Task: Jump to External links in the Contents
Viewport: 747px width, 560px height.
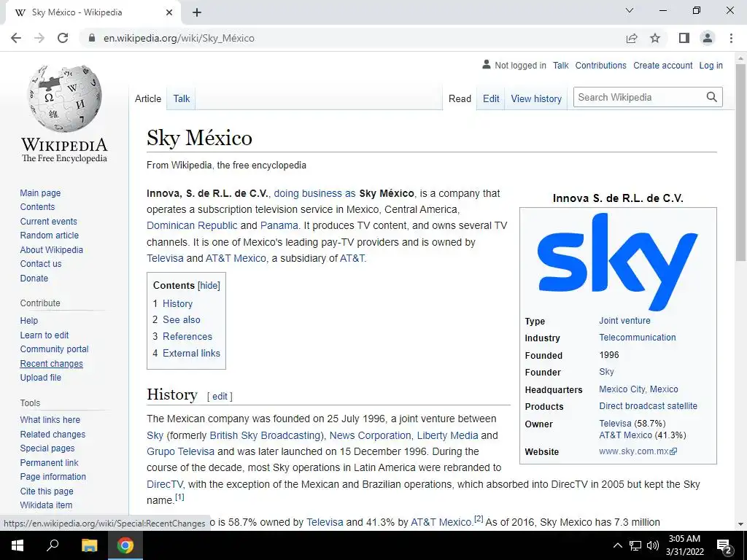Action: point(191,353)
